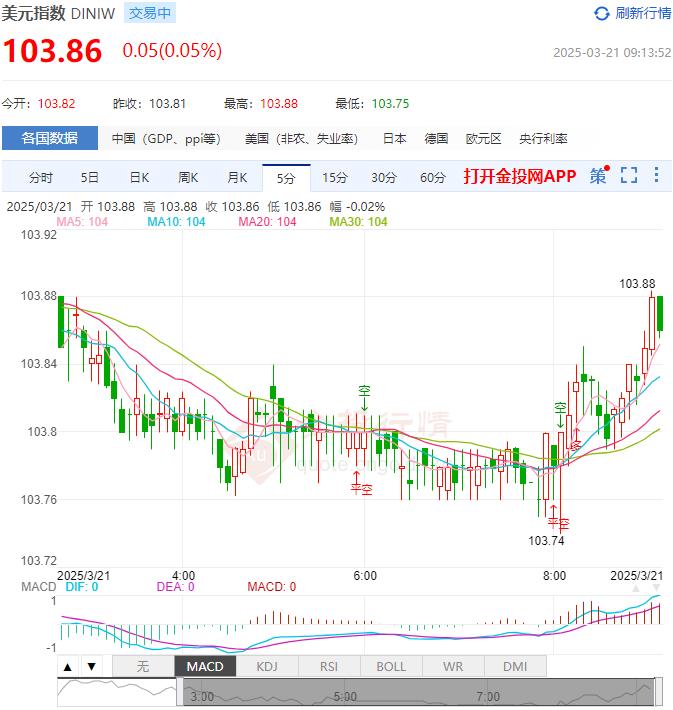This screenshot has height=710, width=673.
Task: Select 无 indicator option
Action: [143, 667]
